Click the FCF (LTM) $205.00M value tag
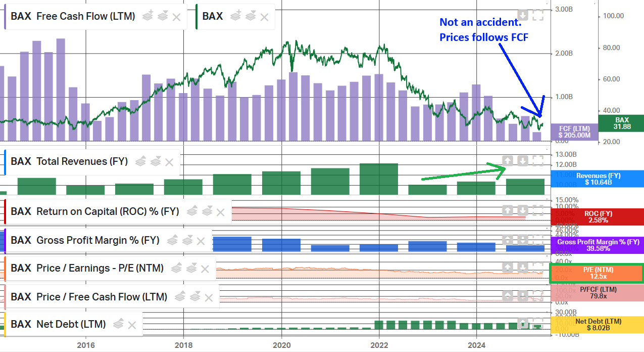 pyautogui.click(x=574, y=132)
